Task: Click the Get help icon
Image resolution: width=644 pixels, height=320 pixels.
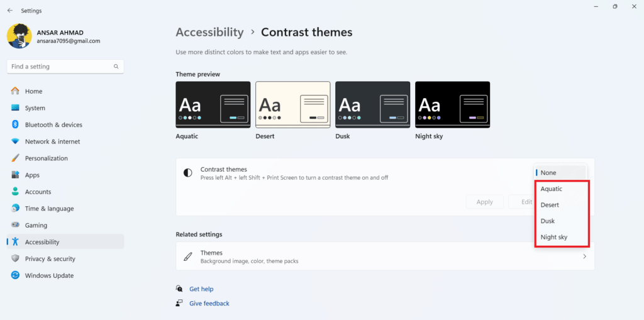Action: (179, 289)
